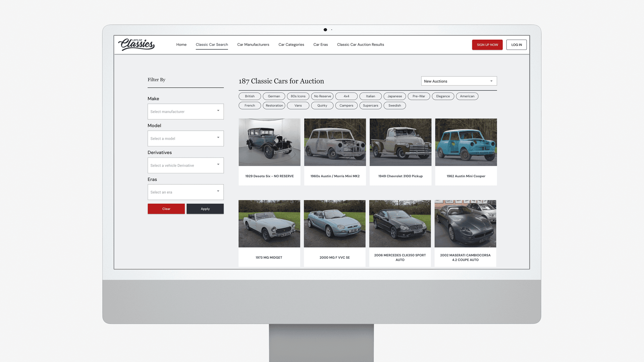Click the '1949 Chevrolet 3100 Pickup' title
Image resolution: width=644 pixels, height=362 pixels.
[x=400, y=176]
